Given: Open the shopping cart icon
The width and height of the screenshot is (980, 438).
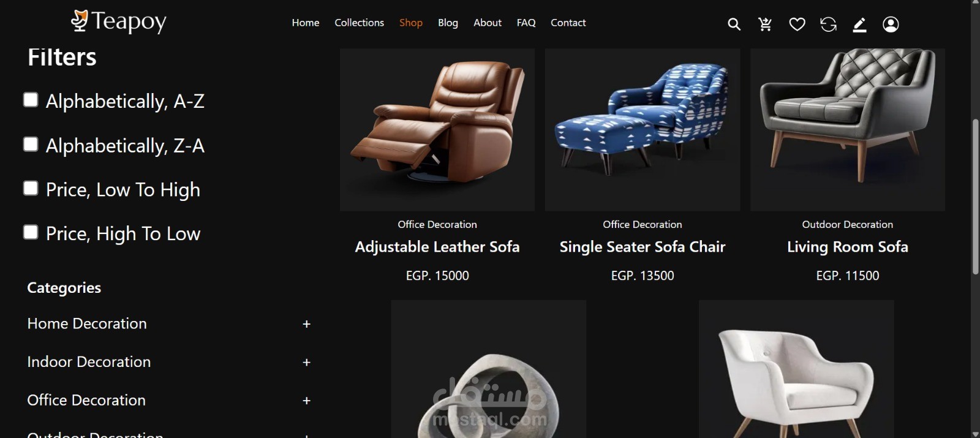Looking at the screenshot, I should point(765,25).
